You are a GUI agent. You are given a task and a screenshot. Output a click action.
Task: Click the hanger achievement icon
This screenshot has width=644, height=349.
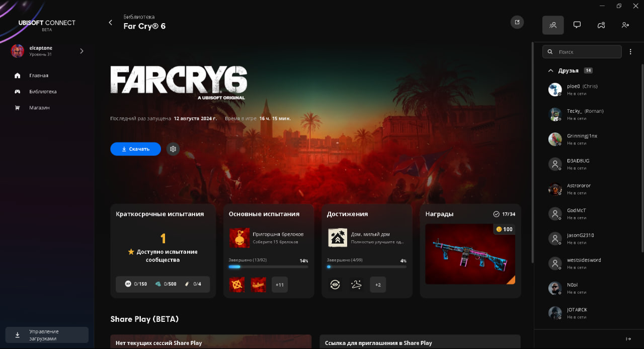click(x=356, y=285)
